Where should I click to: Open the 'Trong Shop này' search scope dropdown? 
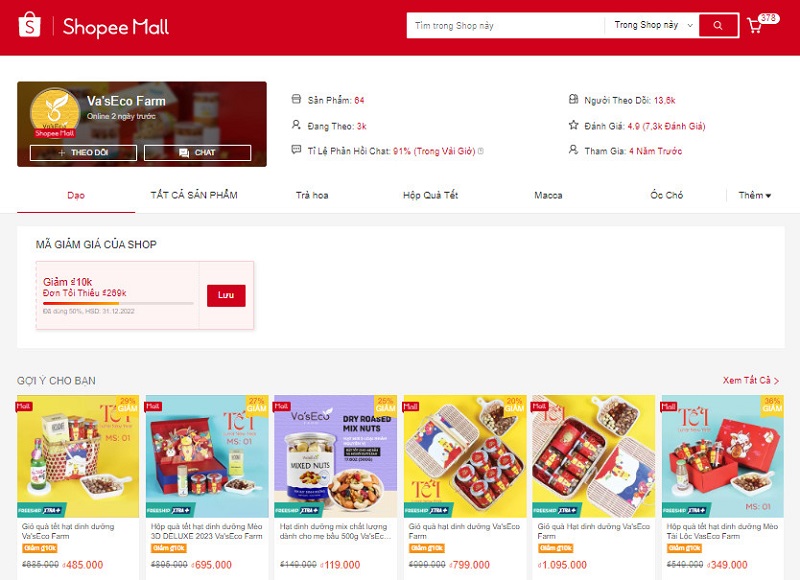(652, 25)
